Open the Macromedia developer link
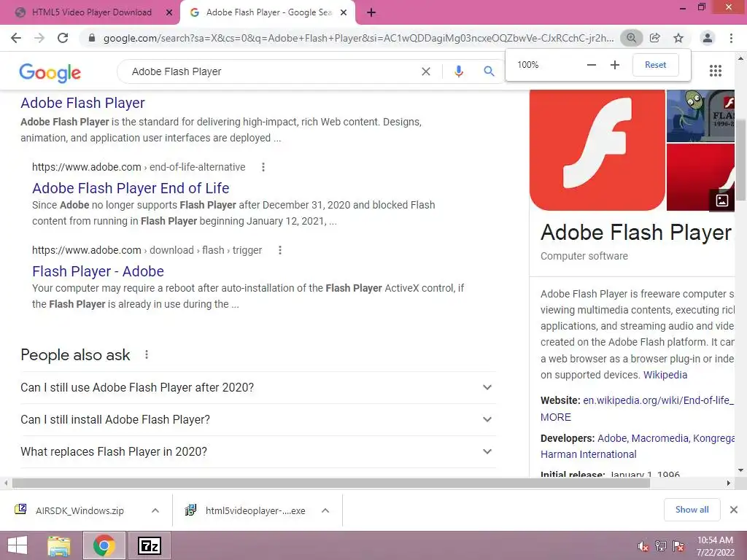 pos(659,438)
